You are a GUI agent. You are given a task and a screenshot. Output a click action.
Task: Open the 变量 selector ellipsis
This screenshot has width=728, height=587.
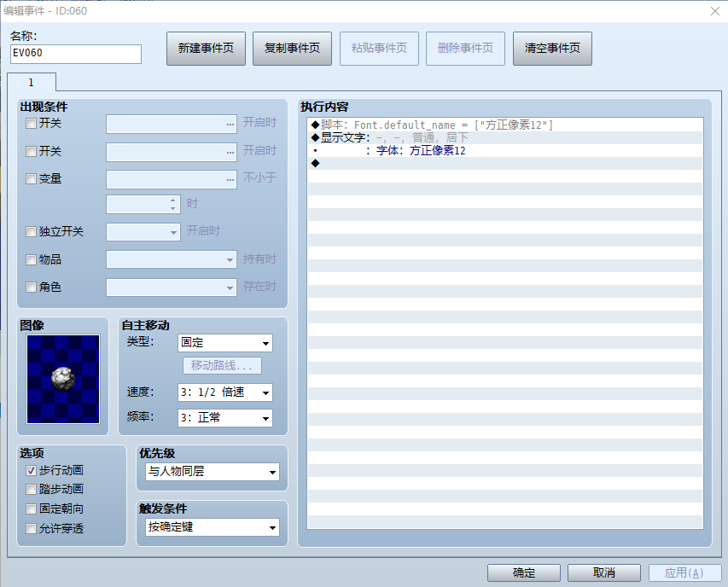pos(230,179)
